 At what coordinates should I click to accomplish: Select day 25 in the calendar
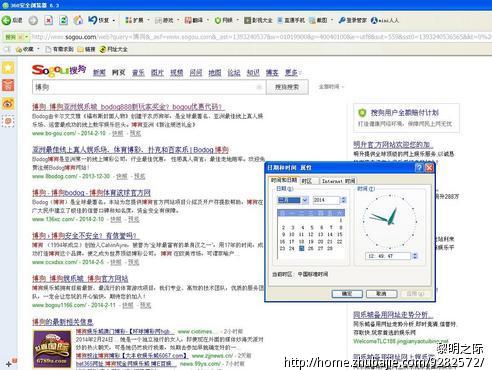pos(301,248)
